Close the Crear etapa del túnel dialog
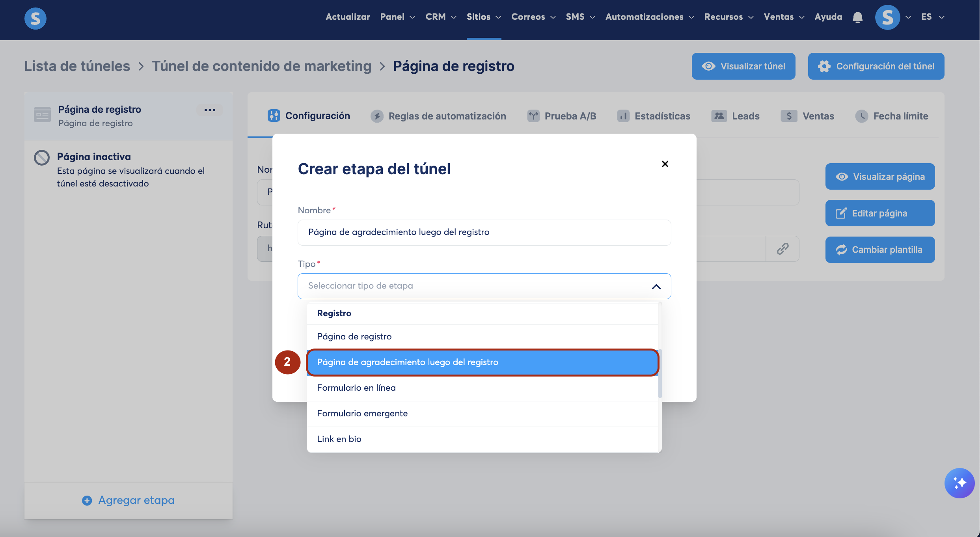The image size is (980, 537). pyautogui.click(x=665, y=164)
